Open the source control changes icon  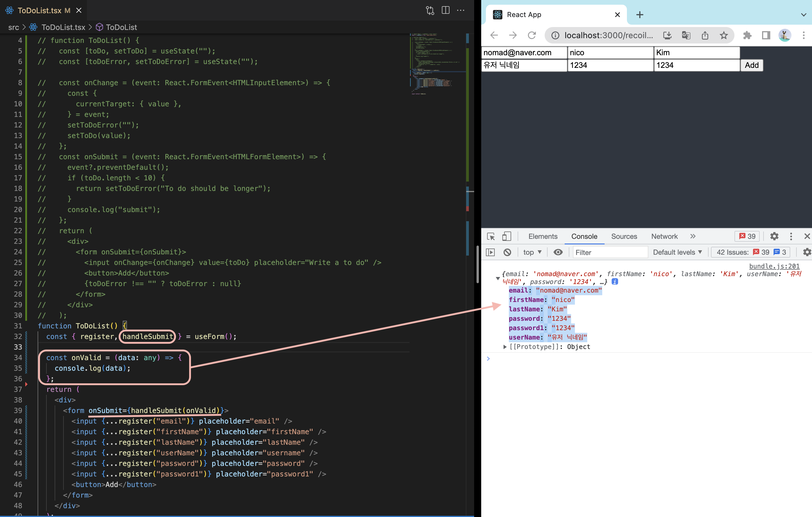(x=430, y=10)
